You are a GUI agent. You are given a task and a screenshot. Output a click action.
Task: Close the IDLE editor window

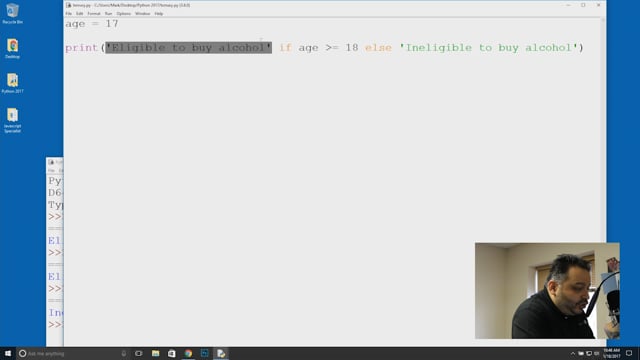pos(598,5)
